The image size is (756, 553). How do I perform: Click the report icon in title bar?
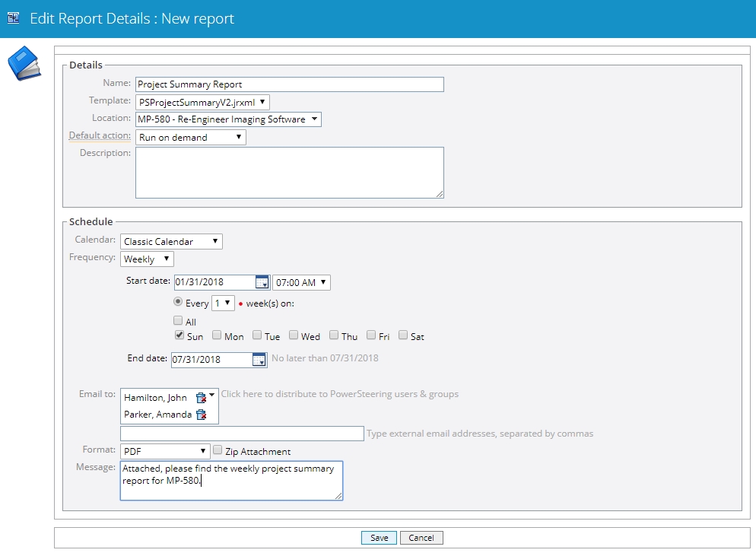pos(13,17)
